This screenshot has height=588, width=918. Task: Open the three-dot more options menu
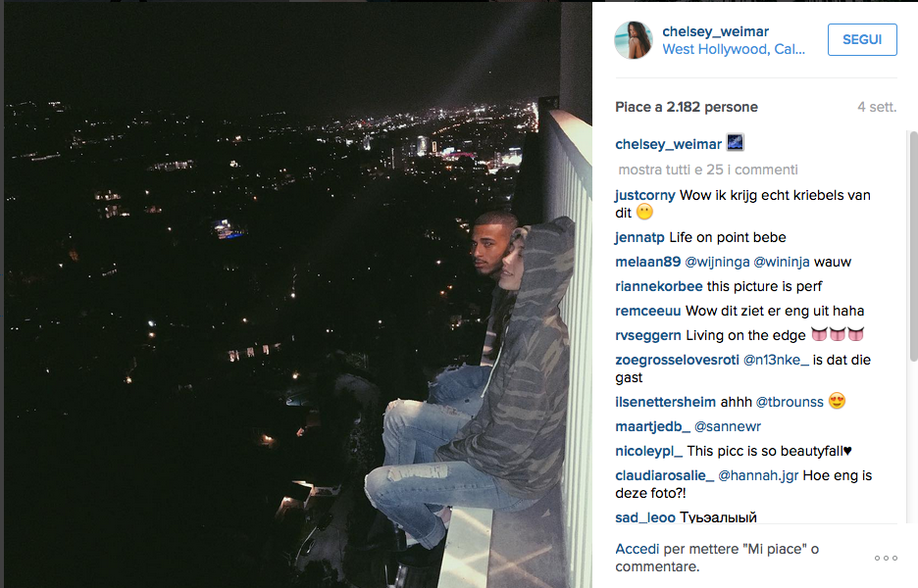(x=886, y=559)
